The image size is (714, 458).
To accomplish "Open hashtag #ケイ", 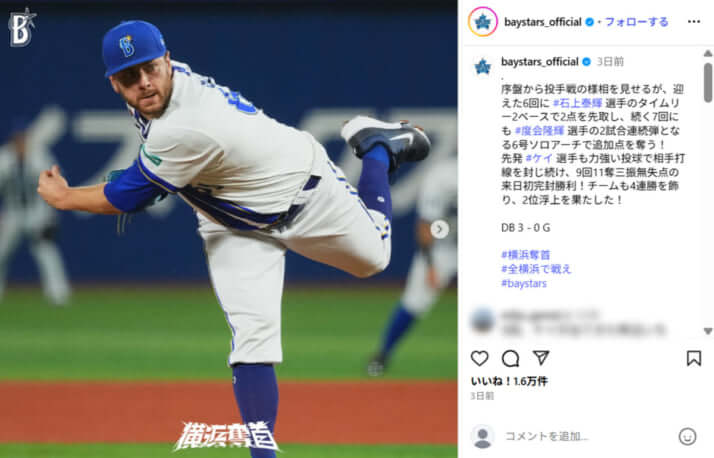I will (x=539, y=158).
